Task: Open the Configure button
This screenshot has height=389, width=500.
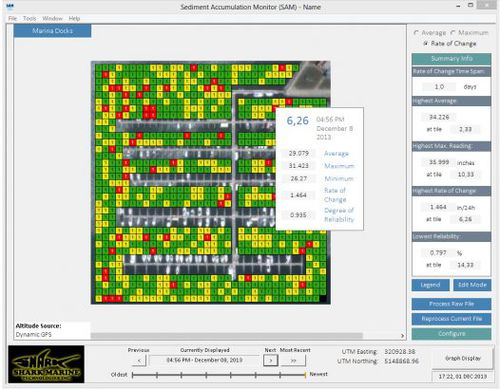Action: (451, 334)
